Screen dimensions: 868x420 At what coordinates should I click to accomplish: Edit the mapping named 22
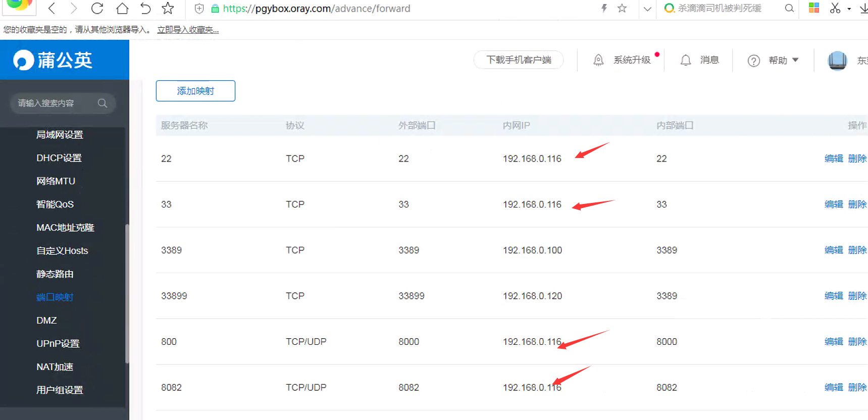(x=834, y=159)
